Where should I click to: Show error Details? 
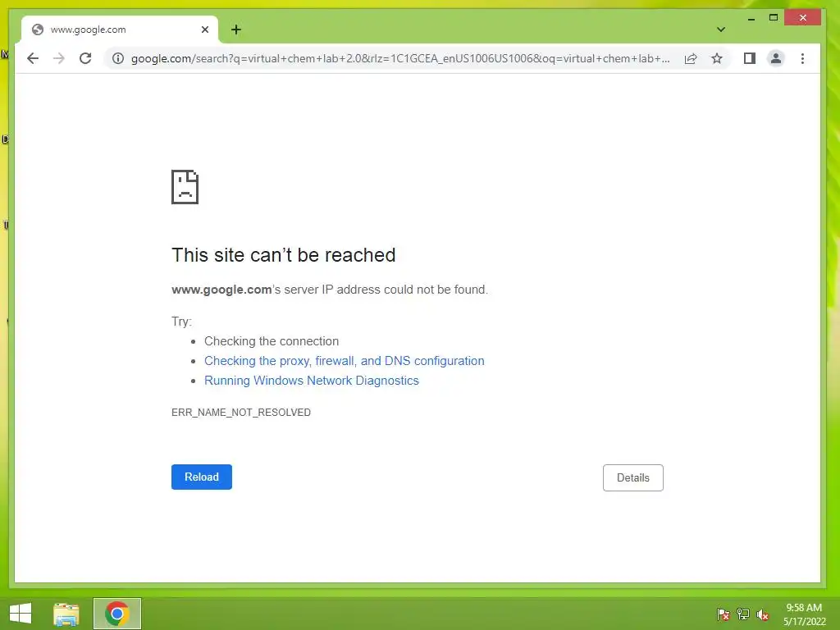click(632, 477)
